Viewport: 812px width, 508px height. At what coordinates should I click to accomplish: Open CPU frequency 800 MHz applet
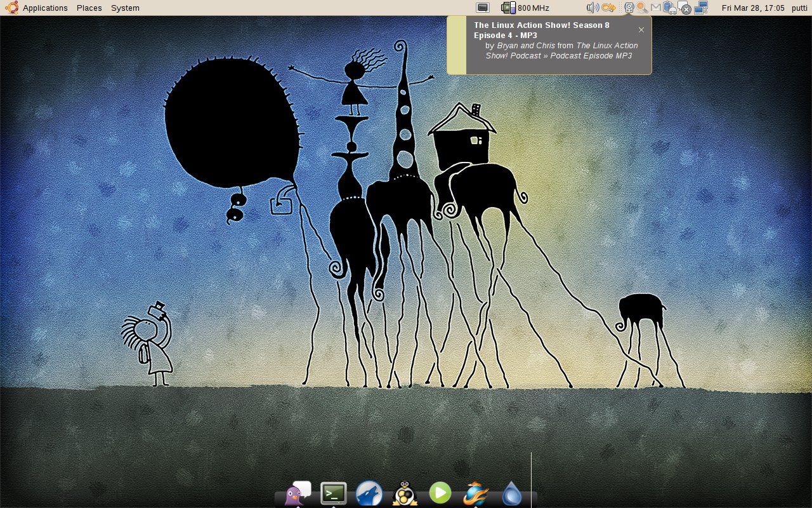[x=525, y=8]
